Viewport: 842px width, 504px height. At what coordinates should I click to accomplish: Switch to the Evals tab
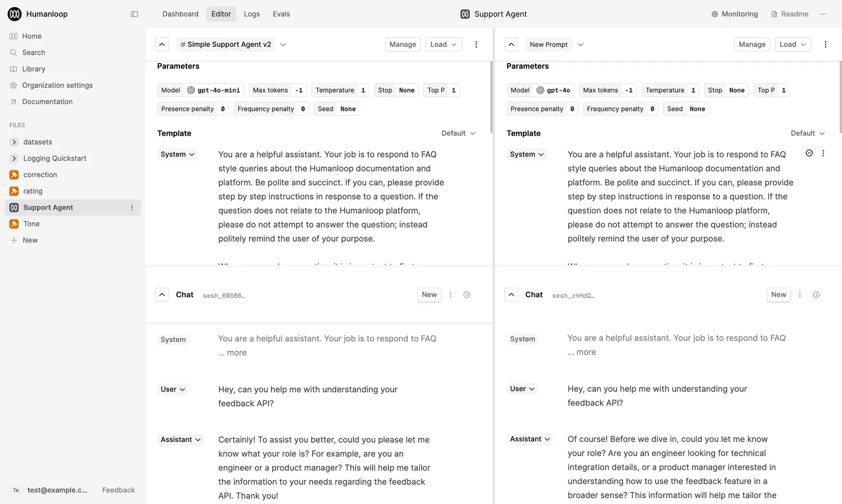tap(281, 14)
